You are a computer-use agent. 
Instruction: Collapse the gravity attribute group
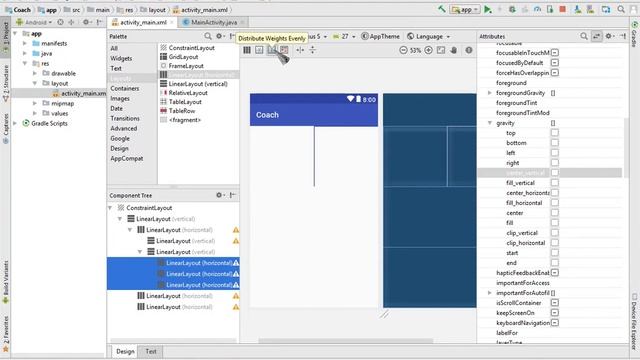click(x=490, y=123)
